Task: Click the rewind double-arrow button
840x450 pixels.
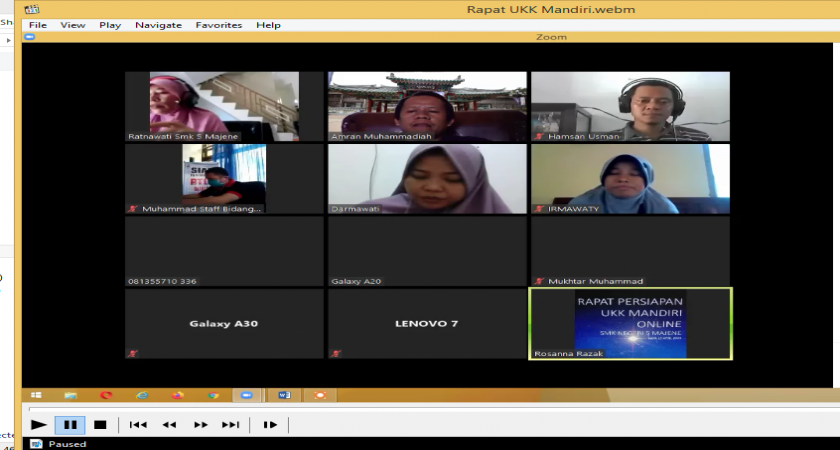Action: [x=169, y=425]
